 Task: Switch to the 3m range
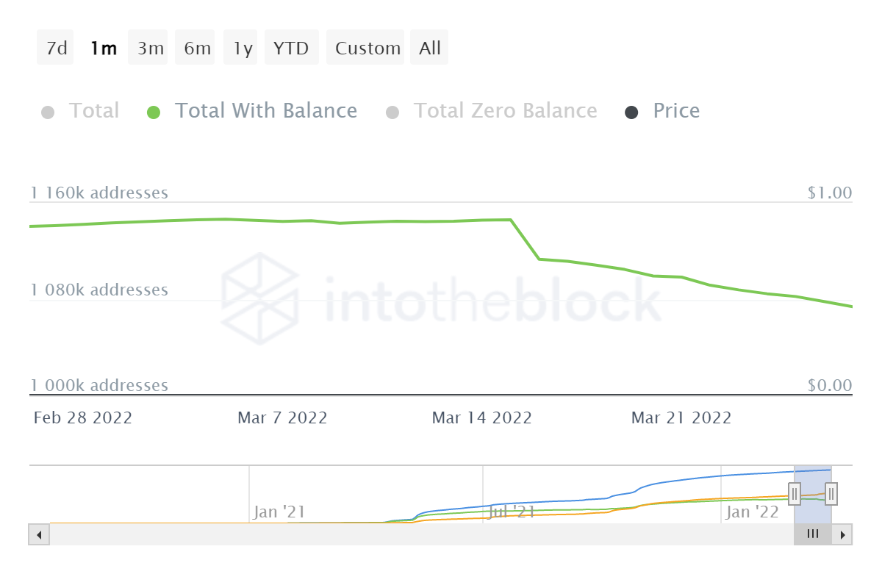pos(150,49)
